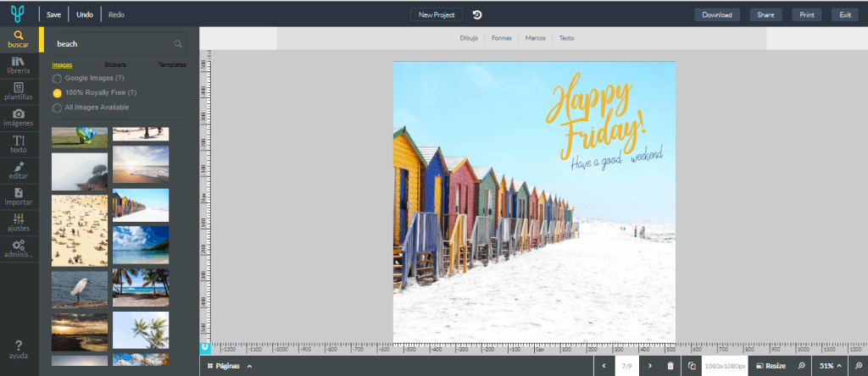The width and height of the screenshot is (868, 376).
Task: Select the imágenes camera icon
Action: pos(19,118)
